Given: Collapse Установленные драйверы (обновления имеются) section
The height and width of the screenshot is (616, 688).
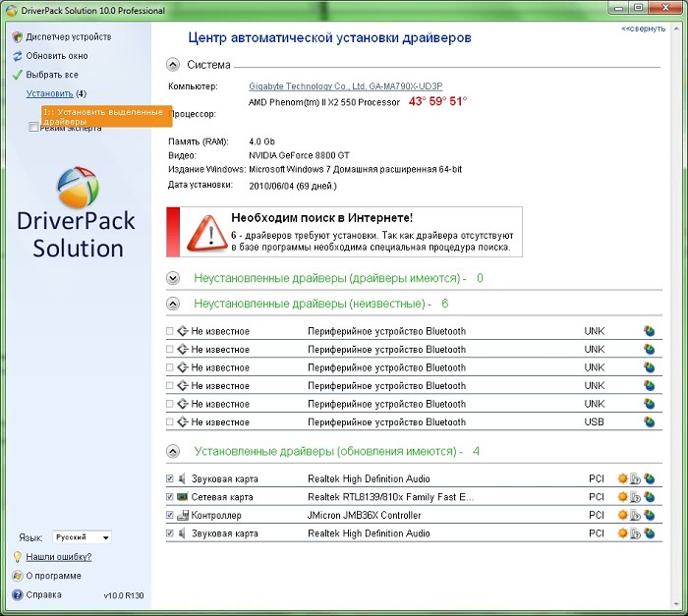Looking at the screenshot, I should pos(173,451).
